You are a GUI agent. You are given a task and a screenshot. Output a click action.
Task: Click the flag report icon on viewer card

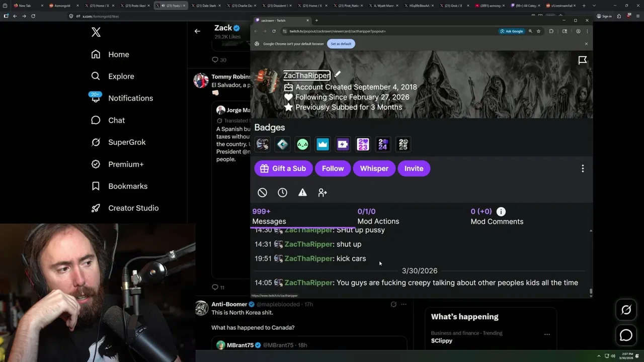[583, 60]
